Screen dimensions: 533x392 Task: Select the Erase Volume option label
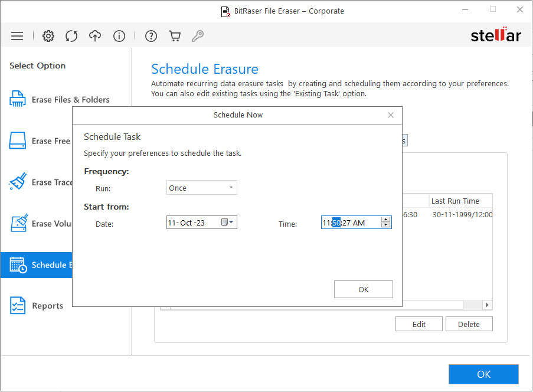click(x=52, y=224)
